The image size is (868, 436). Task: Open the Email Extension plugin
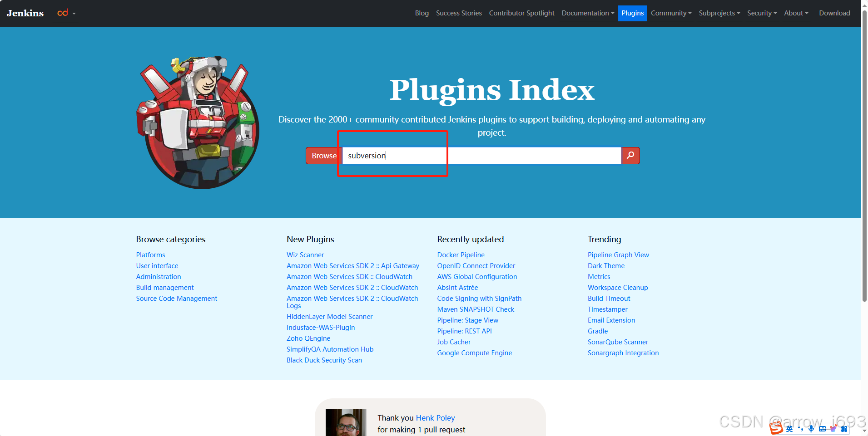point(611,320)
